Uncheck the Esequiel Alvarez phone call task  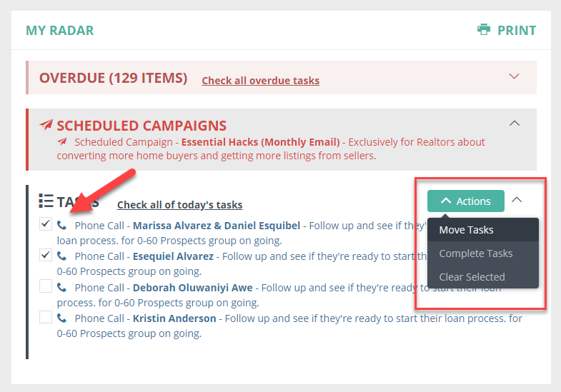[46, 255]
